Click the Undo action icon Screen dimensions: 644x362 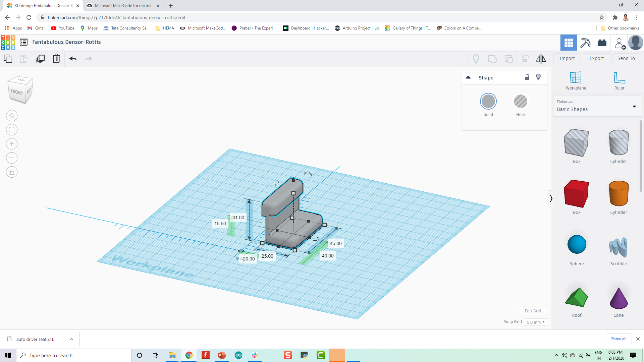coord(72,58)
